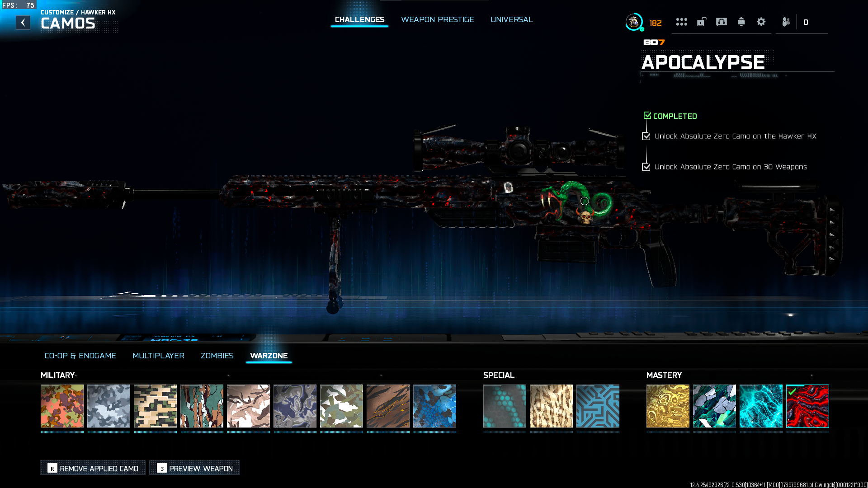Click the Mastery category heading
The height and width of the screenshot is (488, 868).
click(664, 375)
